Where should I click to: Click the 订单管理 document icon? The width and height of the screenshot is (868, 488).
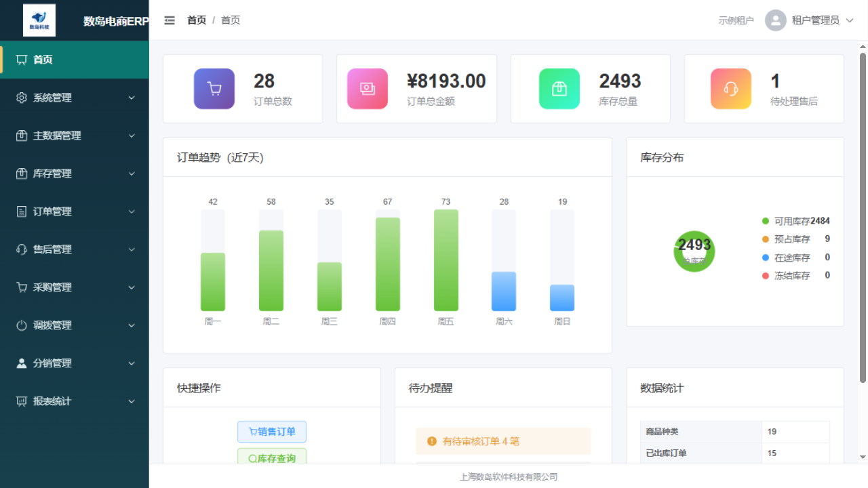click(x=22, y=211)
